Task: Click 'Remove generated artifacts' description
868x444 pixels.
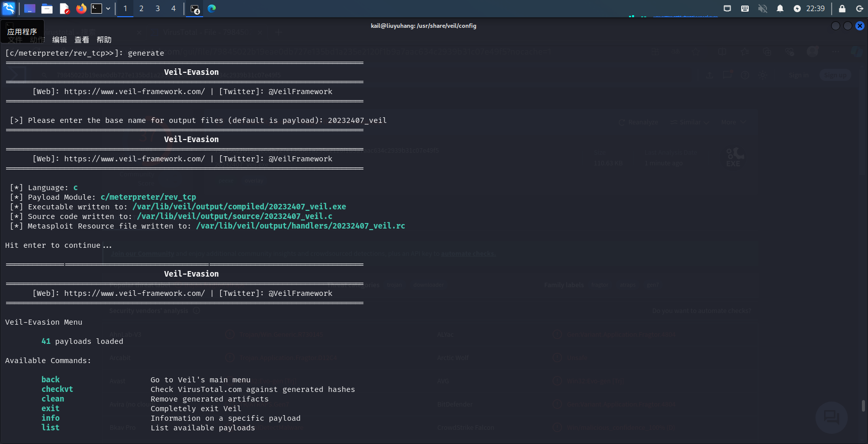Action: (210, 399)
